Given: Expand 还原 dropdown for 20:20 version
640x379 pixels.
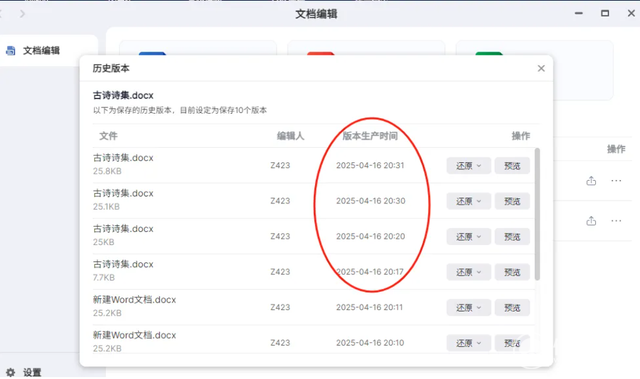Looking at the screenshot, I should tap(469, 237).
